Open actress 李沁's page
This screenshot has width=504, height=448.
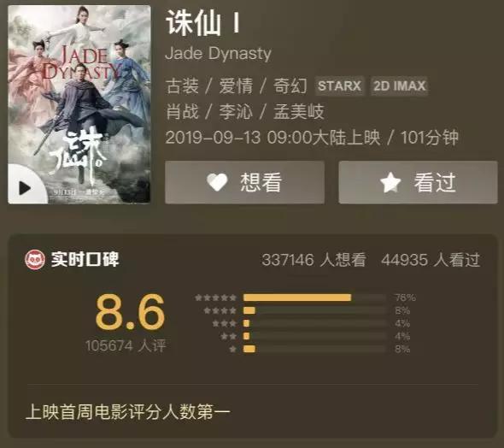click(236, 112)
